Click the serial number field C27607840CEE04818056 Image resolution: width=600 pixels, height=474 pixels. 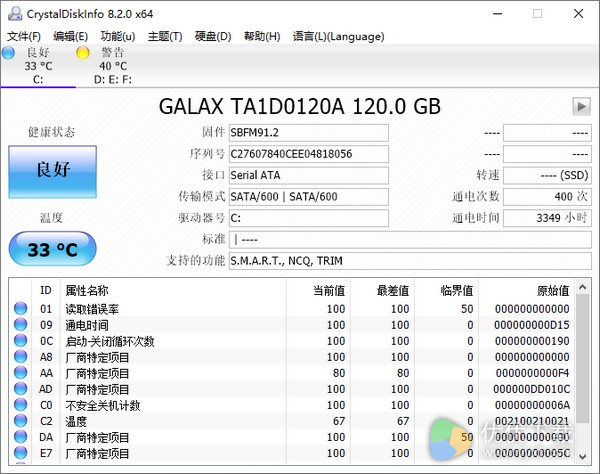point(308,154)
